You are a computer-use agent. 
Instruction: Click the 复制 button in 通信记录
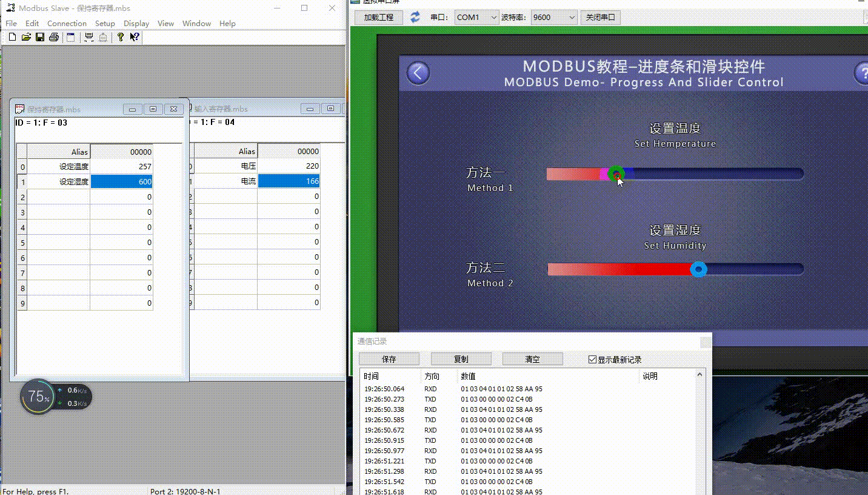461,359
